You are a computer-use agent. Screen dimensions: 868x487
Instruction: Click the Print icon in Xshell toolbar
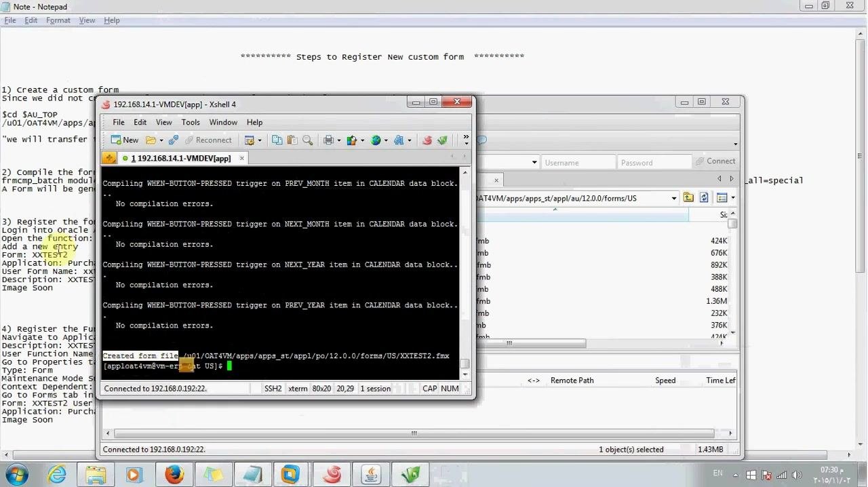tap(329, 140)
